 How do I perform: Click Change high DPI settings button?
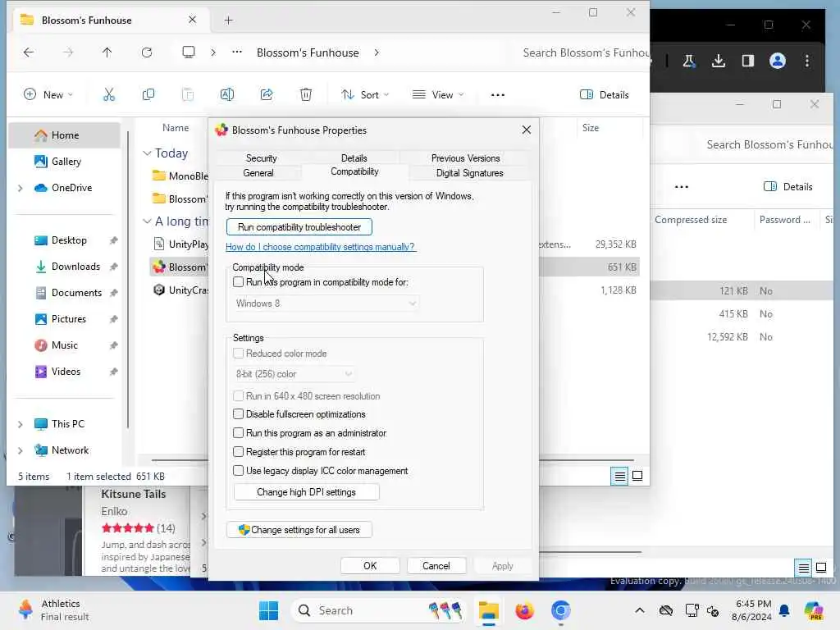coord(307,492)
